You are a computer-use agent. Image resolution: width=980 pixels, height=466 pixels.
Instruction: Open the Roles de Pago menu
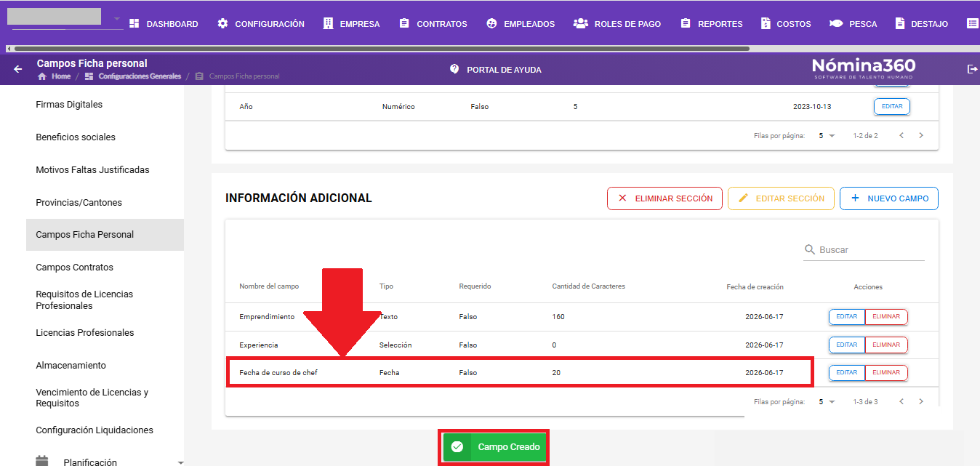617,24
